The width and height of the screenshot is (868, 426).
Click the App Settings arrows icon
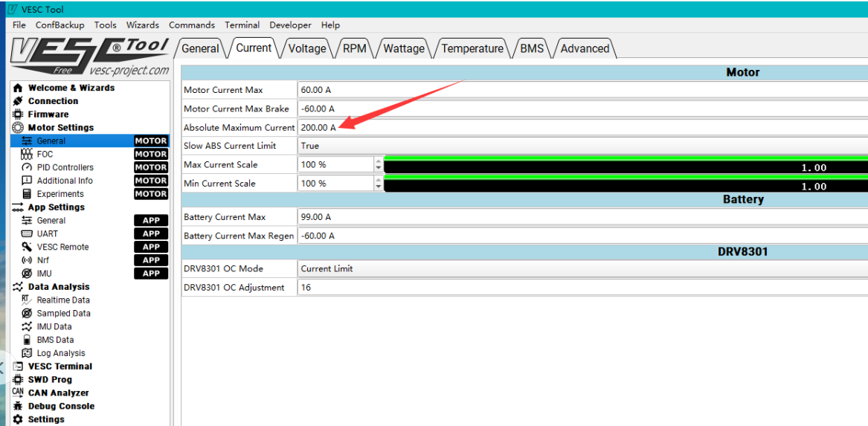tap(18, 207)
